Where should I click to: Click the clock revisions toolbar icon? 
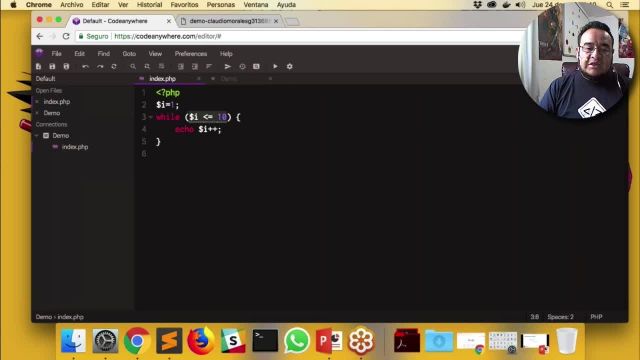[242, 67]
